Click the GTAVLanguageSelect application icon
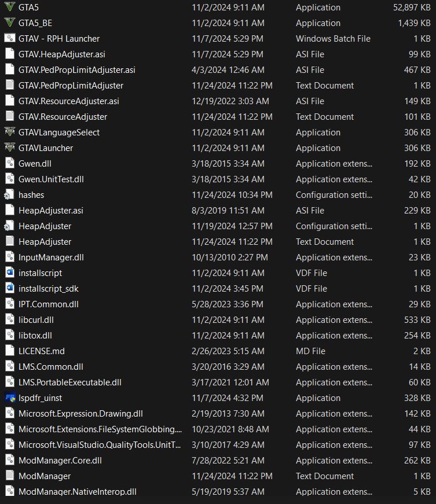This screenshot has height=504, width=436. click(10, 132)
